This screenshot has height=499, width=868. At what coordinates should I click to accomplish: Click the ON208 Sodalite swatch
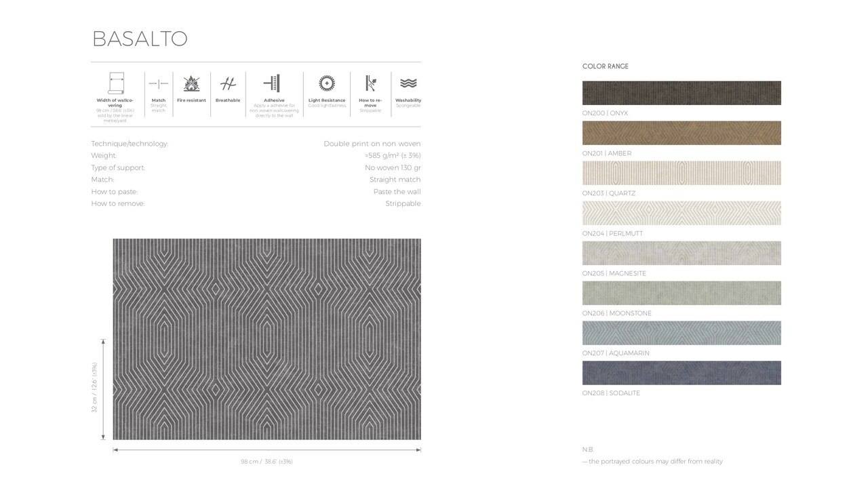click(682, 373)
